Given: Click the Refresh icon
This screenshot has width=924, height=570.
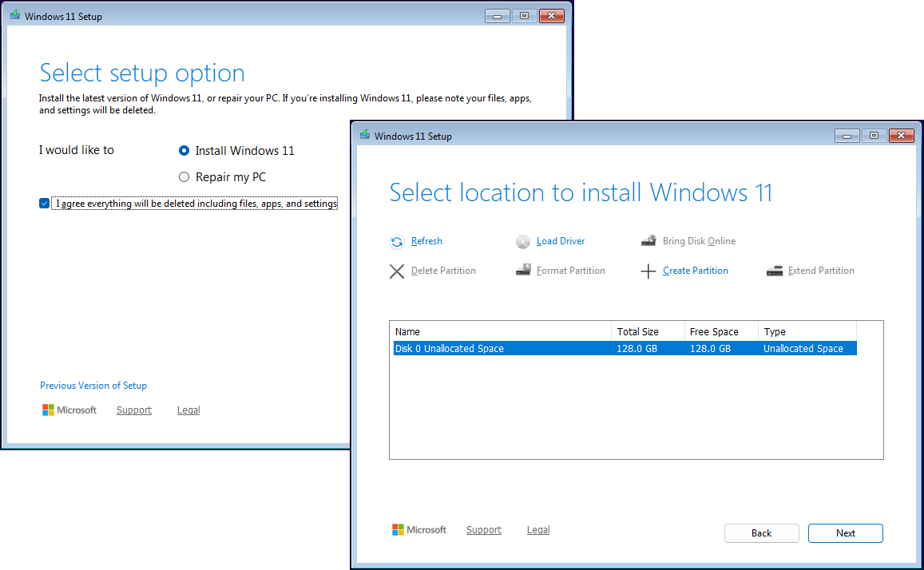Looking at the screenshot, I should (x=397, y=241).
